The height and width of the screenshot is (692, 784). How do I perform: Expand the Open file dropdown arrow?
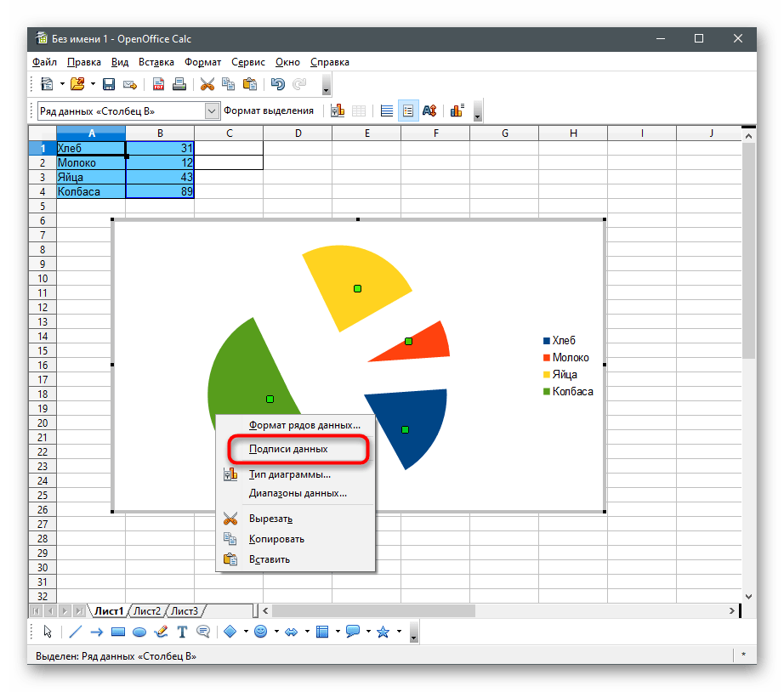93,84
